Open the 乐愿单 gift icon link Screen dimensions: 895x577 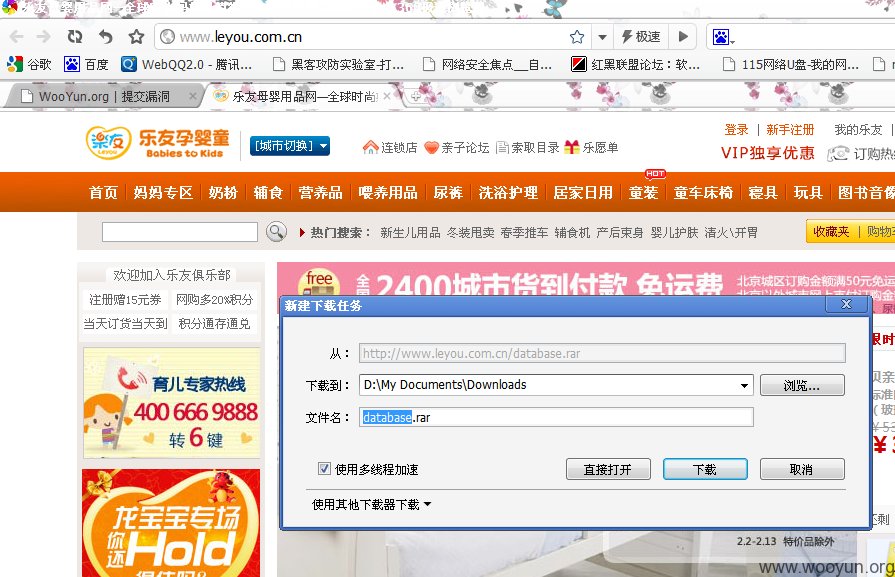coord(591,148)
